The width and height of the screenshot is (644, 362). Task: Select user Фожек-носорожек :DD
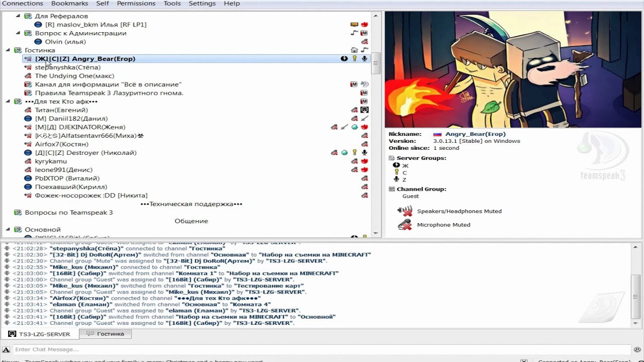91,196
